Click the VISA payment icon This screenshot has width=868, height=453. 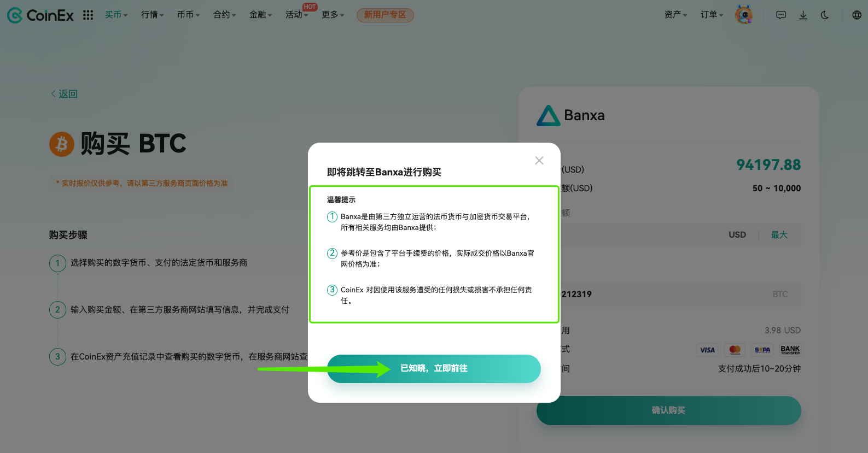[x=707, y=350]
